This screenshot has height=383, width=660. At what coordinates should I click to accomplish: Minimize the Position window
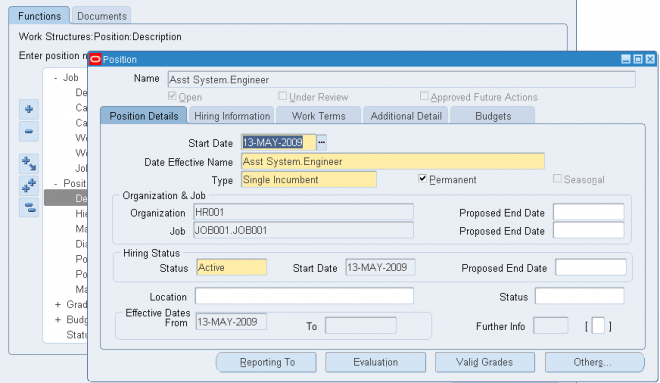(626, 59)
